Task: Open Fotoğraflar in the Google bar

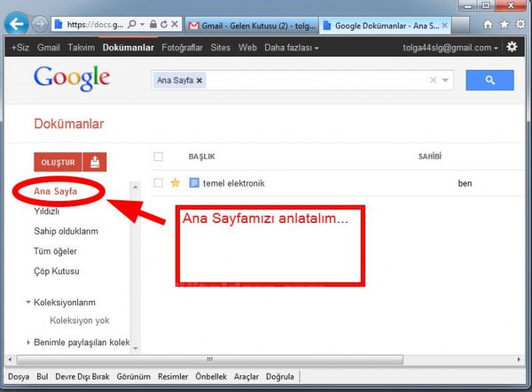Action: (182, 47)
